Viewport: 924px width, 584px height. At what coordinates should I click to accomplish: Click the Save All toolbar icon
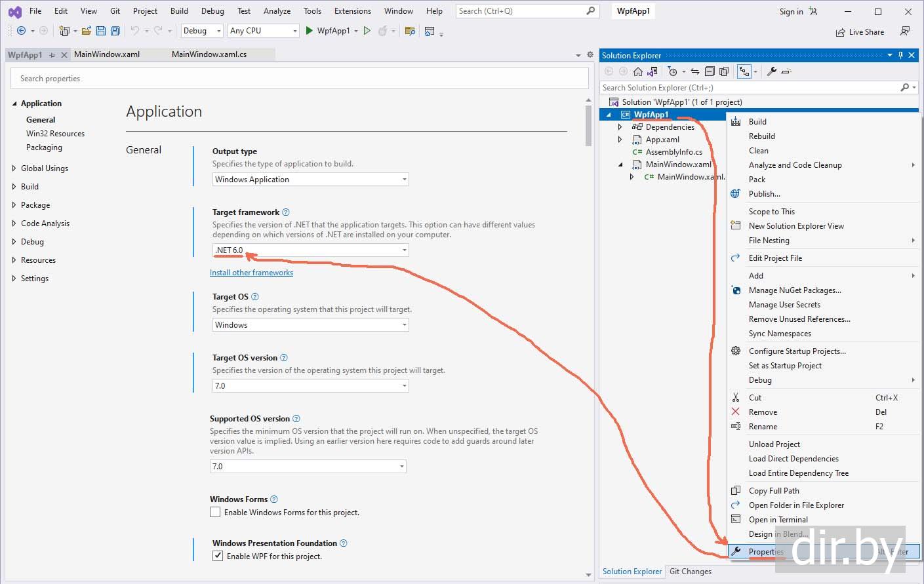(115, 31)
